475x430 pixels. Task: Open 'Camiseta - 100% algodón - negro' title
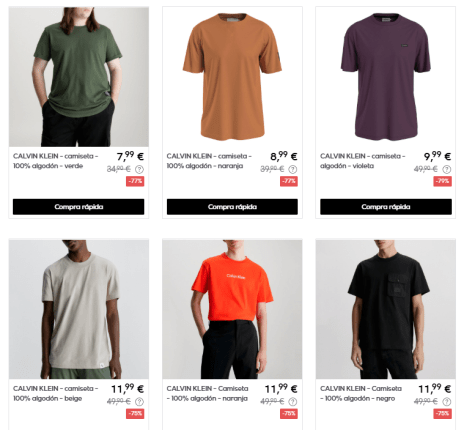tap(361, 393)
